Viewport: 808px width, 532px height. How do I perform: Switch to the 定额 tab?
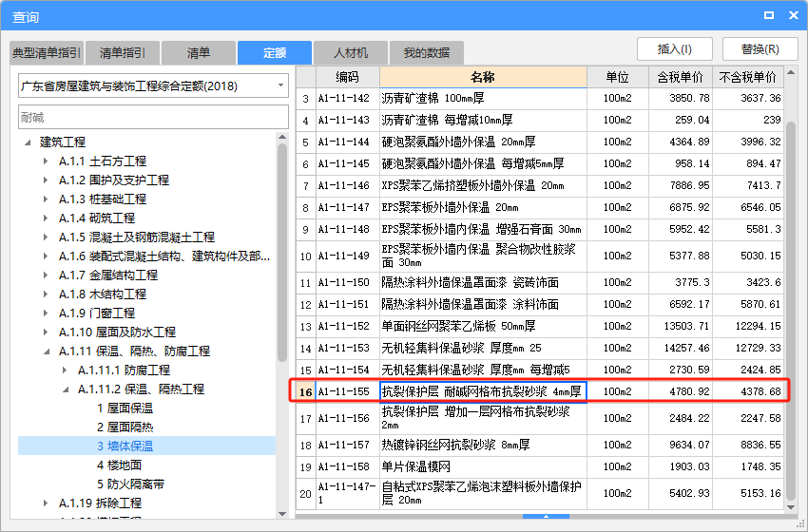[275, 52]
